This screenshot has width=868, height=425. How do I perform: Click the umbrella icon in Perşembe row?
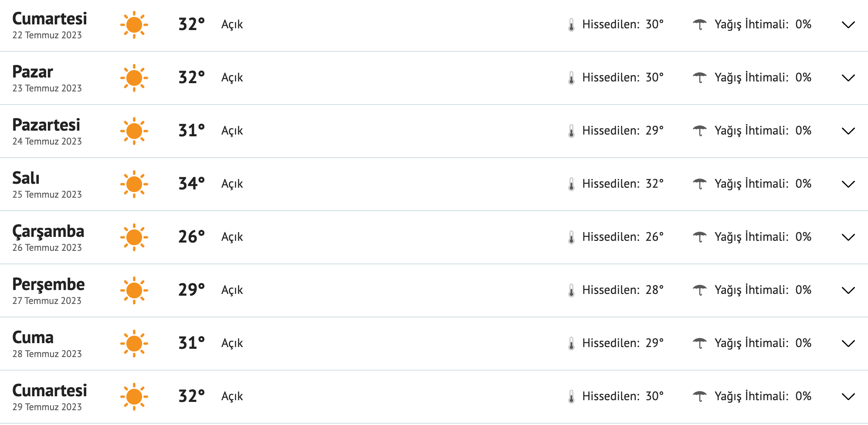point(700,290)
